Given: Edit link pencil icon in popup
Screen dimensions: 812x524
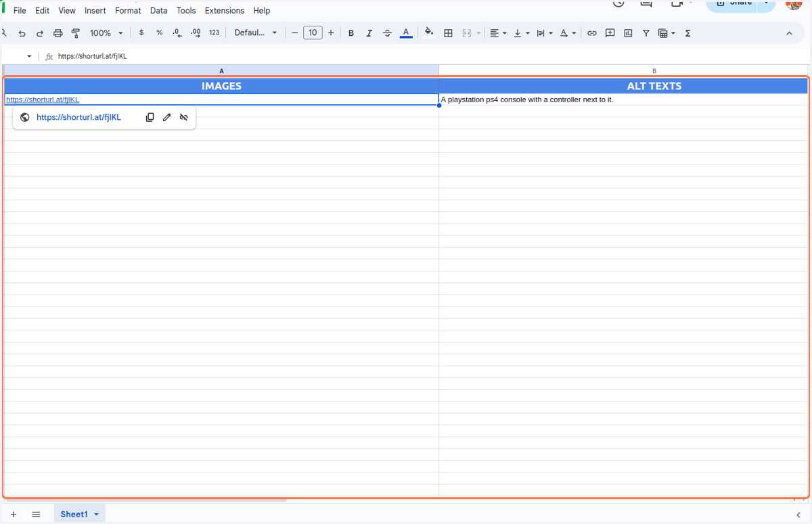Looking at the screenshot, I should pos(167,117).
